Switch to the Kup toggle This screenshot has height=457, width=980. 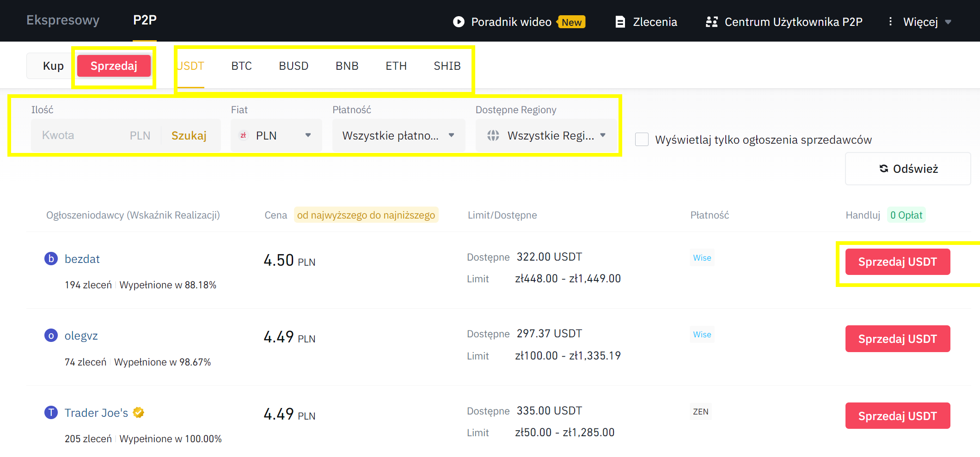tap(53, 66)
